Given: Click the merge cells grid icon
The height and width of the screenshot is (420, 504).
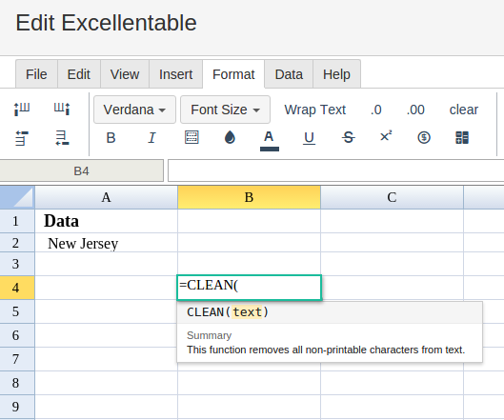Looking at the screenshot, I should tap(462, 138).
